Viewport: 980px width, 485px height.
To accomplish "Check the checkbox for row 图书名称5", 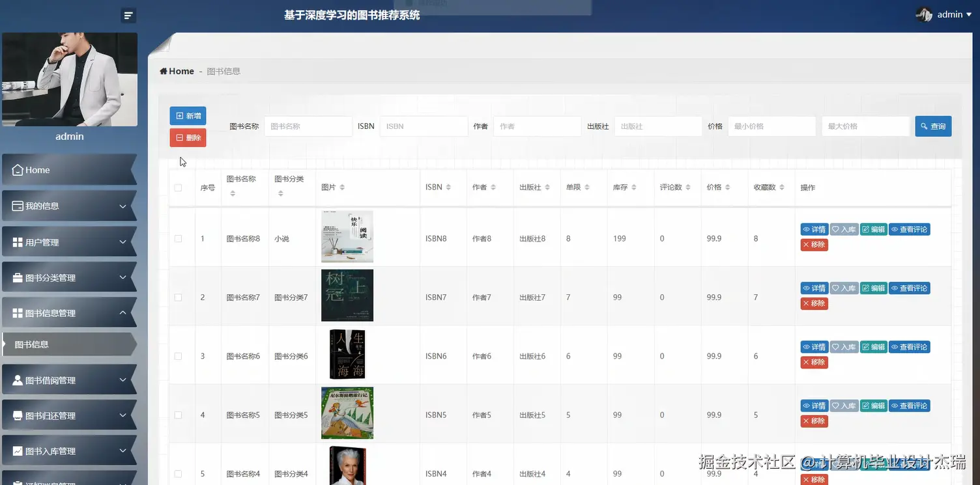I will (x=179, y=415).
